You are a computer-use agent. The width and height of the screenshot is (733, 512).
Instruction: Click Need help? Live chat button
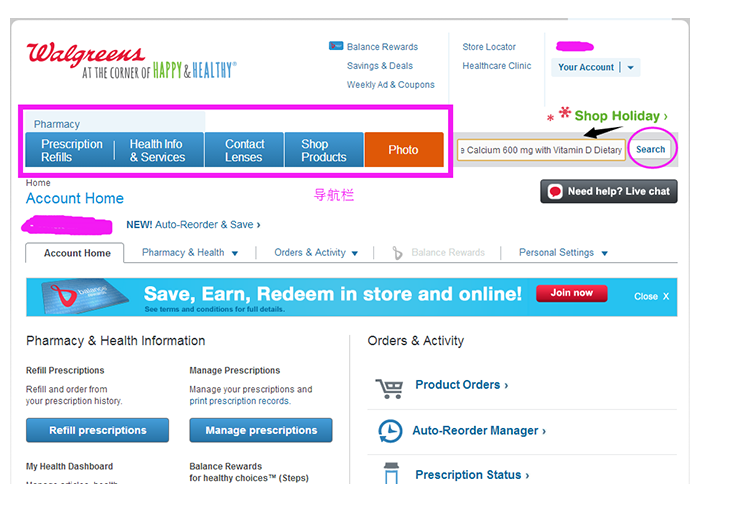tap(609, 191)
